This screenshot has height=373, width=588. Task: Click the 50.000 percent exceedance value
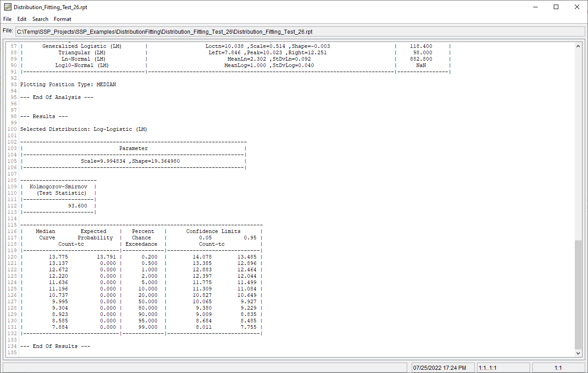(148, 301)
